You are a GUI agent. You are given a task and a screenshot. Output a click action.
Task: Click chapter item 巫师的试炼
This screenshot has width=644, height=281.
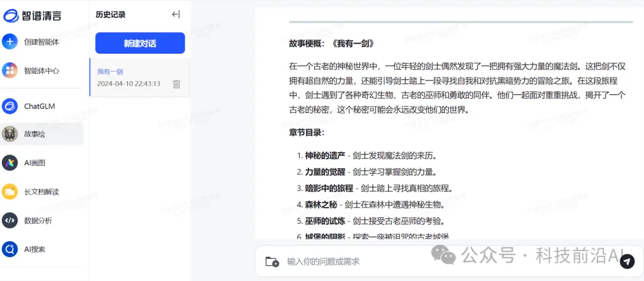tap(324, 221)
